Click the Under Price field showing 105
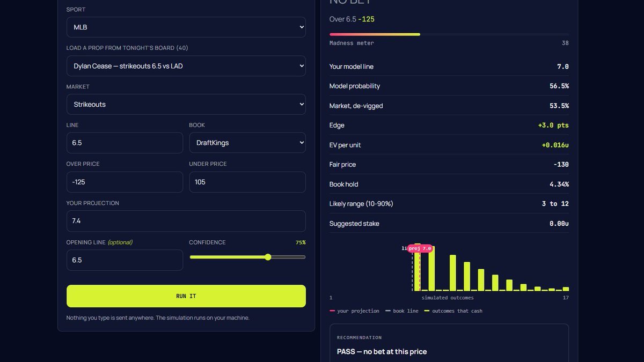This screenshot has height=362, width=644. click(x=247, y=182)
